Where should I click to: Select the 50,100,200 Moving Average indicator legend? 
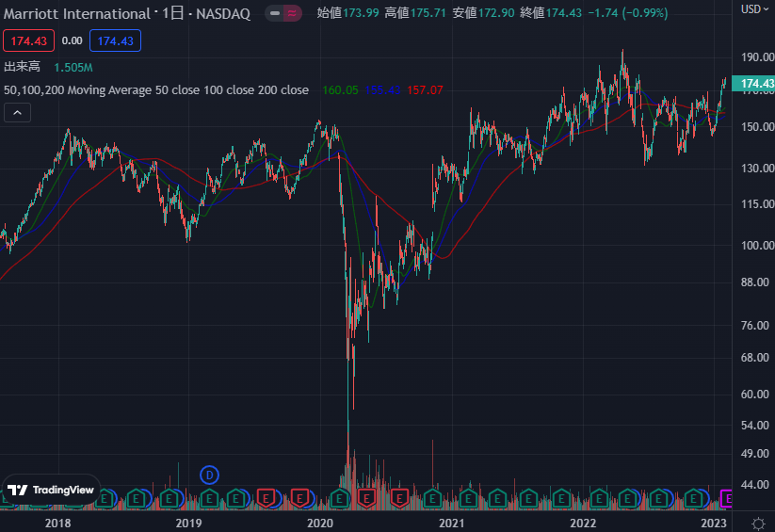pyautogui.click(x=156, y=90)
